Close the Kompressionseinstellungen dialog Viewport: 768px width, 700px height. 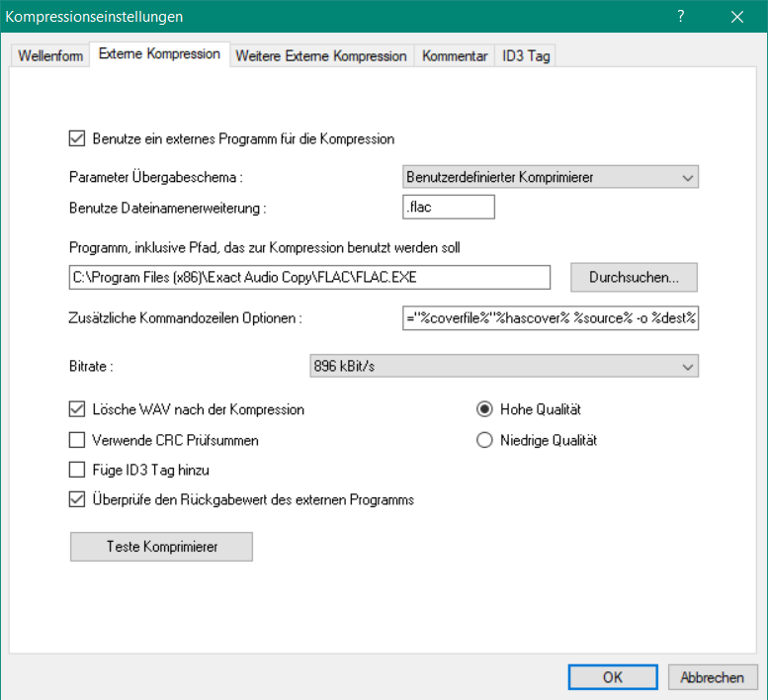[x=737, y=17]
